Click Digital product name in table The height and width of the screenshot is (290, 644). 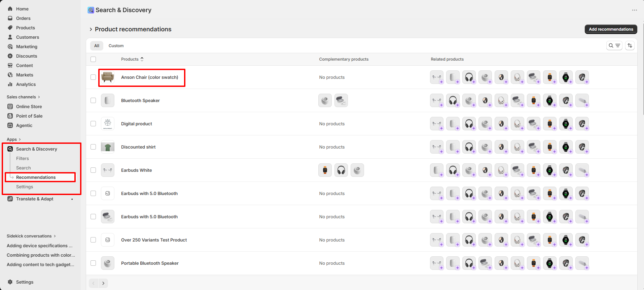tap(137, 124)
